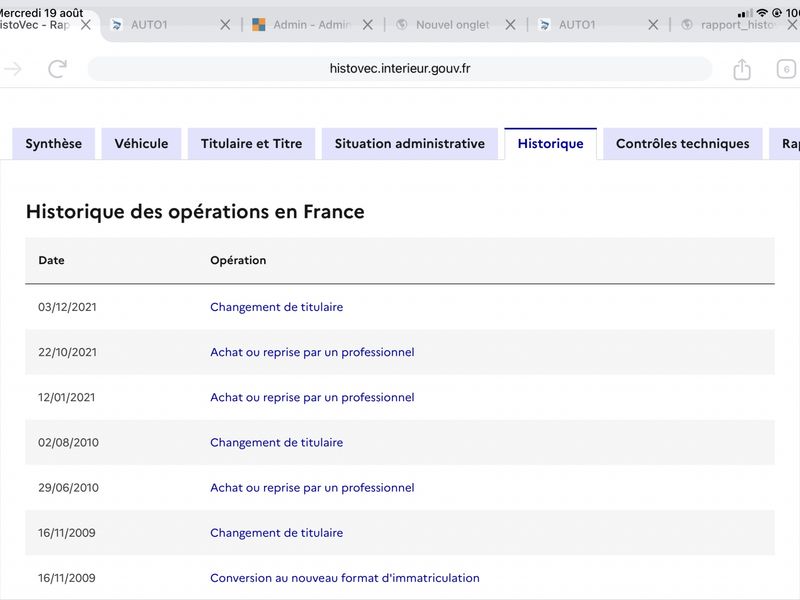
Task: Click the date 03/12/2021
Action: click(67, 307)
